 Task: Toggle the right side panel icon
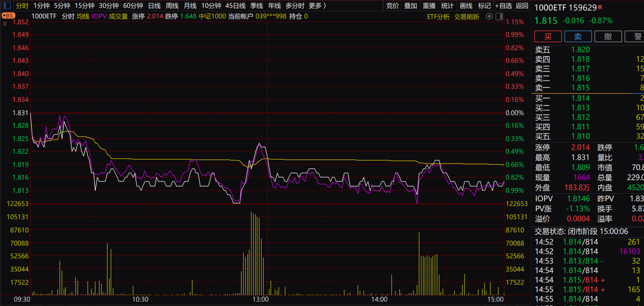coord(499,16)
